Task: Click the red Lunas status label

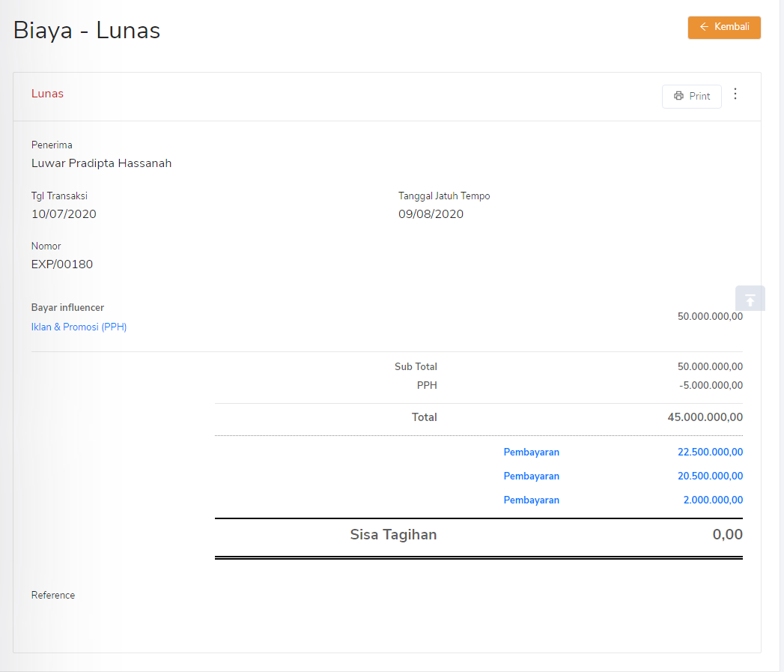Action: (47, 94)
